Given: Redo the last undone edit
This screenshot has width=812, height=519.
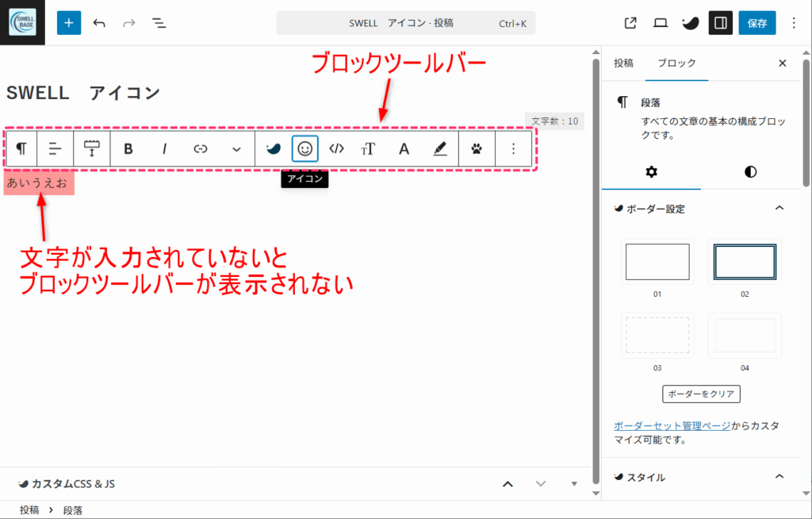Looking at the screenshot, I should point(128,23).
